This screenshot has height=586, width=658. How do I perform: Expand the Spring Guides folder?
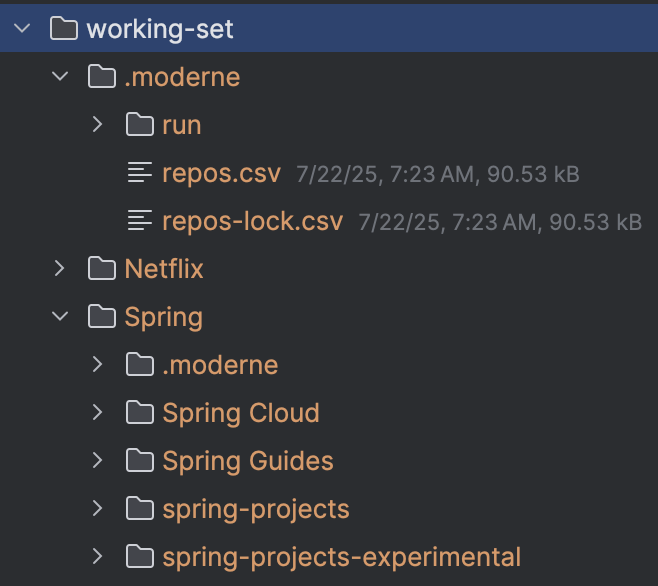pyautogui.click(x=97, y=460)
